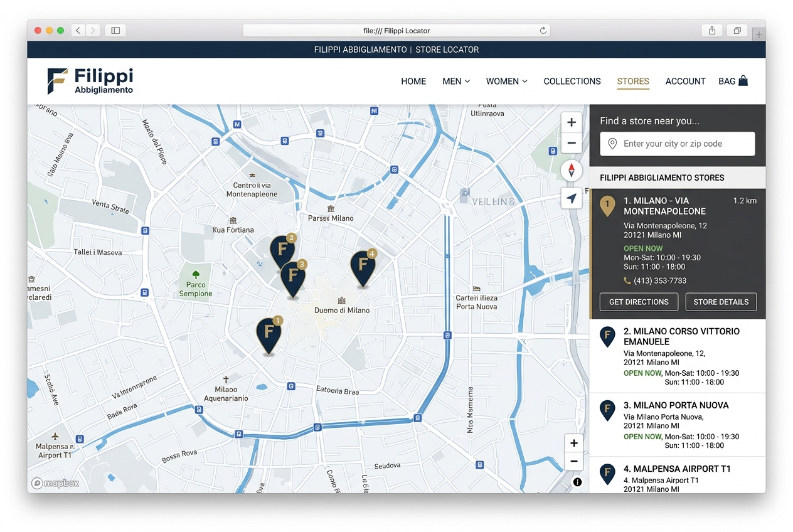This screenshot has height=532, width=793.
Task: Click the '1.2 km' distance text
Action: (745, 201)
